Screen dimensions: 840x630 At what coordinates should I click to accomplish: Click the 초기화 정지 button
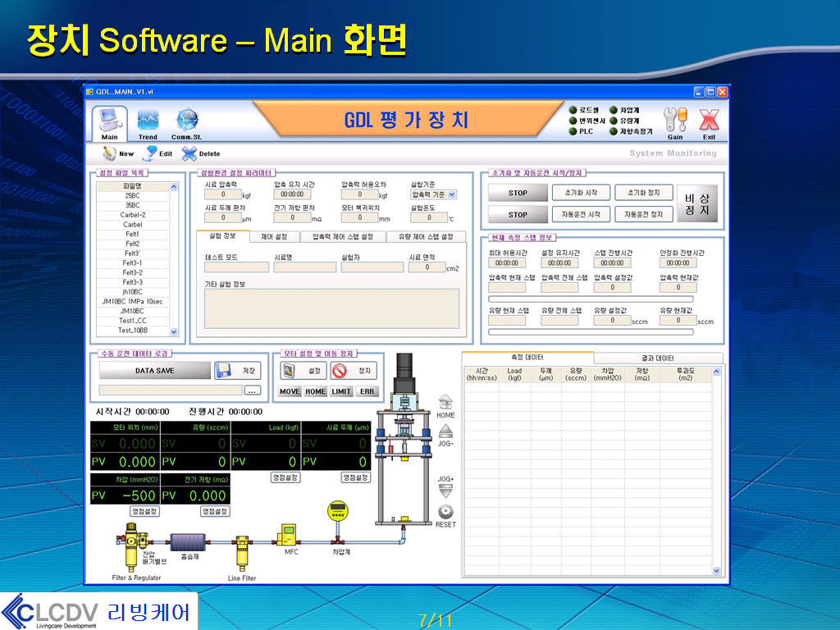click(643, 192)
